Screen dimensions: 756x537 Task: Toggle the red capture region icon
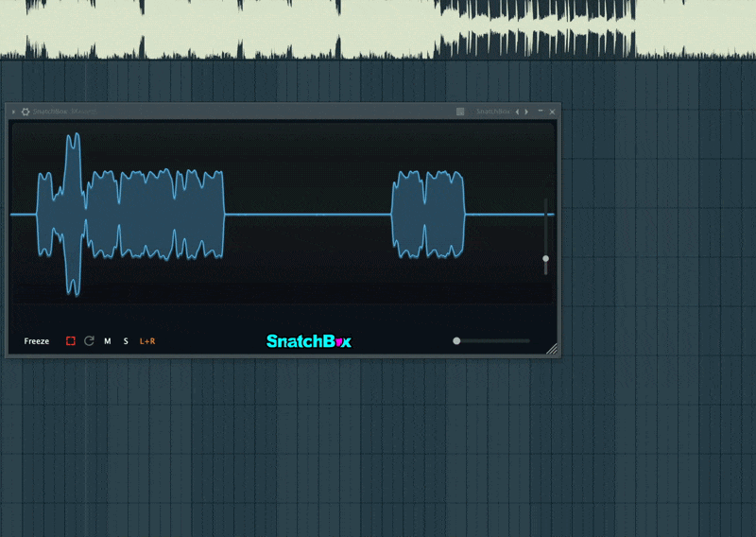tap(71, 341)
